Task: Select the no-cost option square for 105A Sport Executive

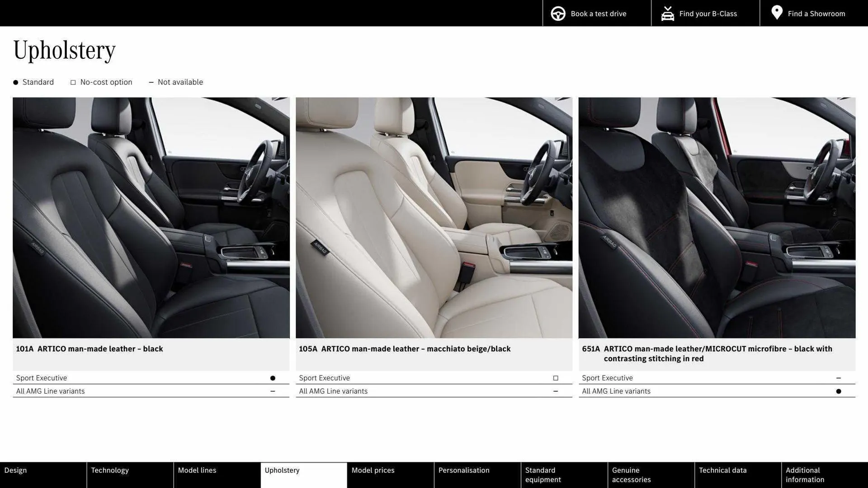Action: 555,378
